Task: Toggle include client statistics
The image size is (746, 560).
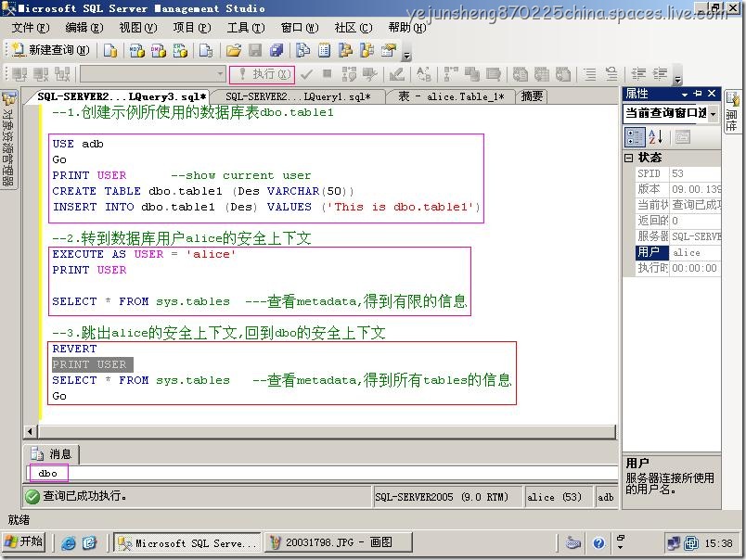Action: (472, 74)
